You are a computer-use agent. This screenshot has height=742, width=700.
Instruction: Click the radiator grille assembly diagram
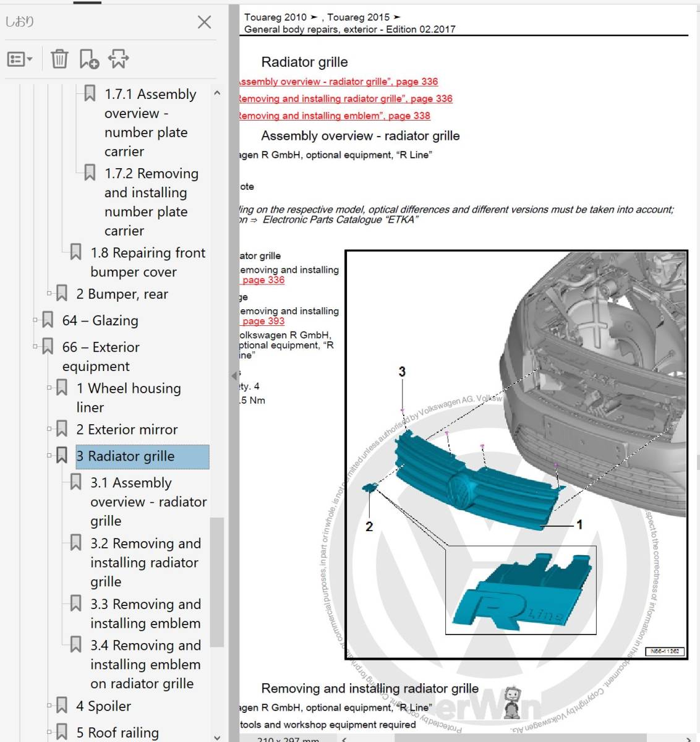516,454
